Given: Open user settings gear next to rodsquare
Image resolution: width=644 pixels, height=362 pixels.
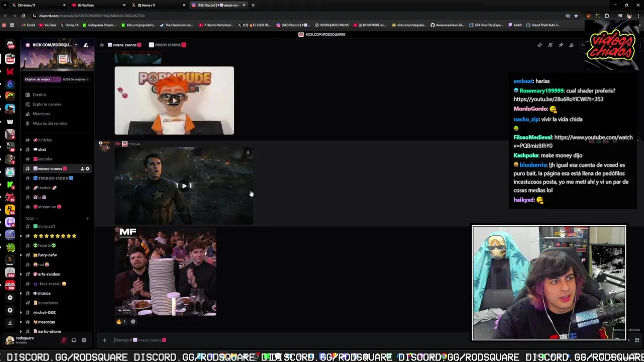Looking at the screenshot, I should coord(84,340).
